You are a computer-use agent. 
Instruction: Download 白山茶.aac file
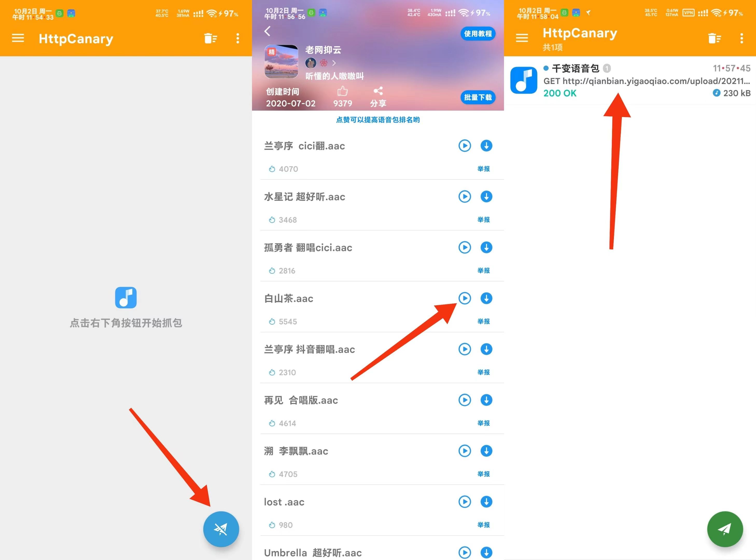pos(485,298)
